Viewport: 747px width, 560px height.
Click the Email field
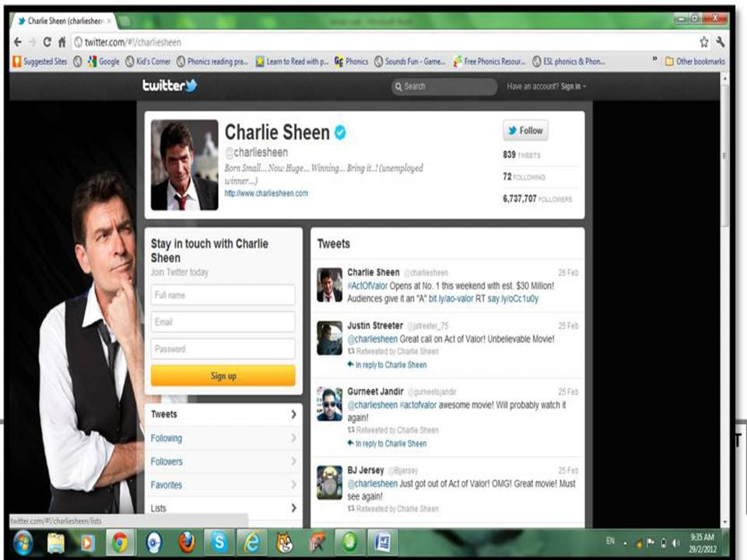pyautogui.click(x=223, y=322)
